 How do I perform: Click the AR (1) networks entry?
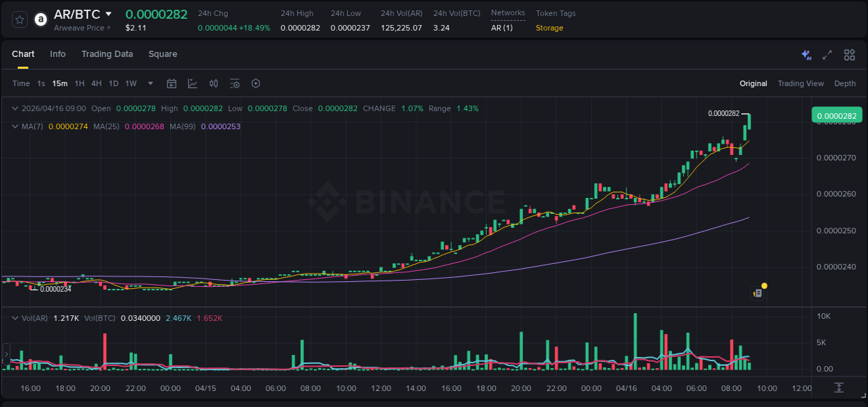[501, 28]
